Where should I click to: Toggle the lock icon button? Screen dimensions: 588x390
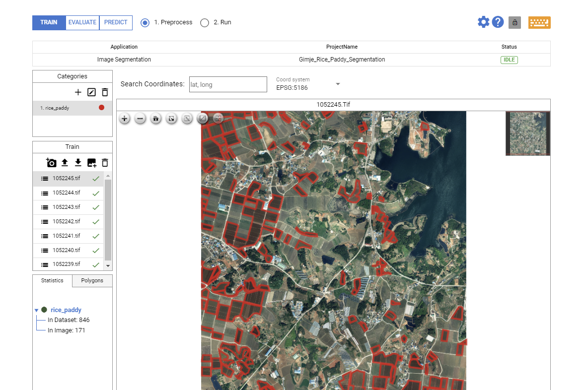[514, 22]
